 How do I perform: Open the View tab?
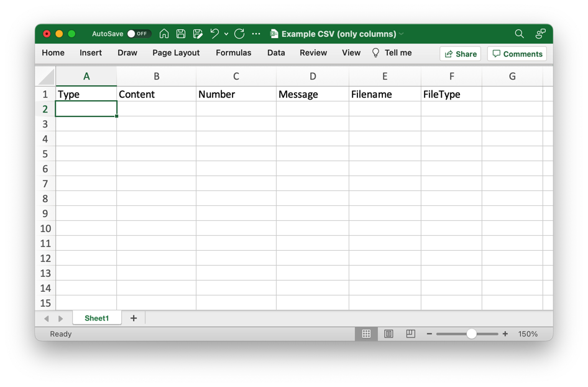tap(351, 53)
